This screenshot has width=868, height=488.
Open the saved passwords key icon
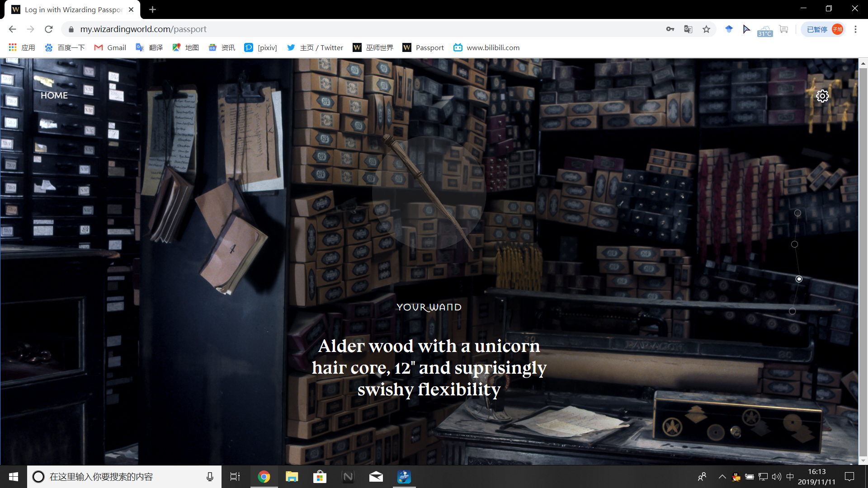pyautogui.click(x=670, y=29)
